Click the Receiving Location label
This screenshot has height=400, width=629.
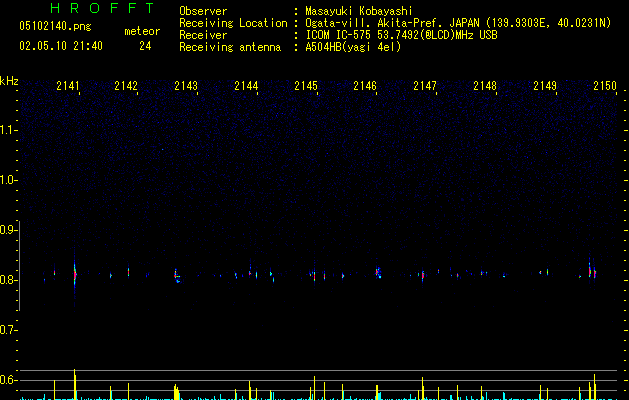pos(233,23)
